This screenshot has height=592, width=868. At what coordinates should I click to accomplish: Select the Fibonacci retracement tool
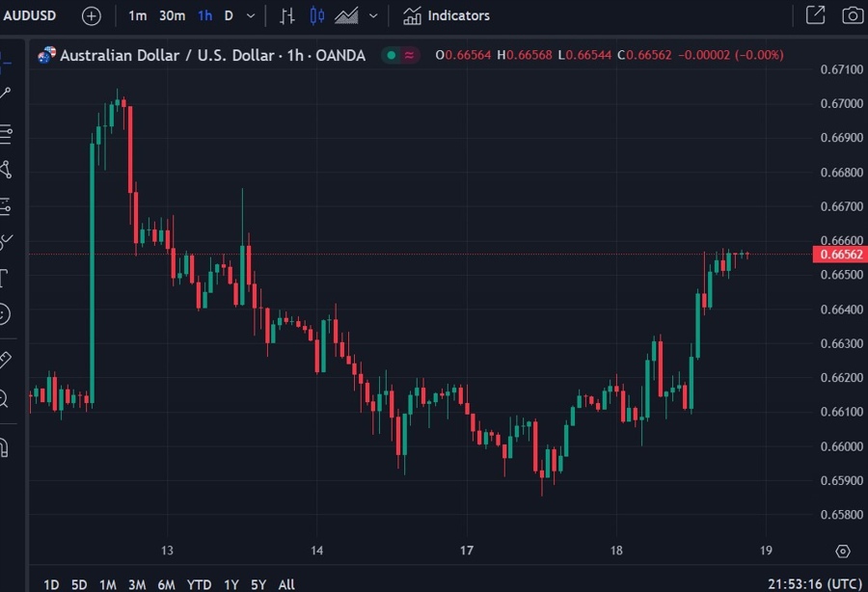[6, 134]
